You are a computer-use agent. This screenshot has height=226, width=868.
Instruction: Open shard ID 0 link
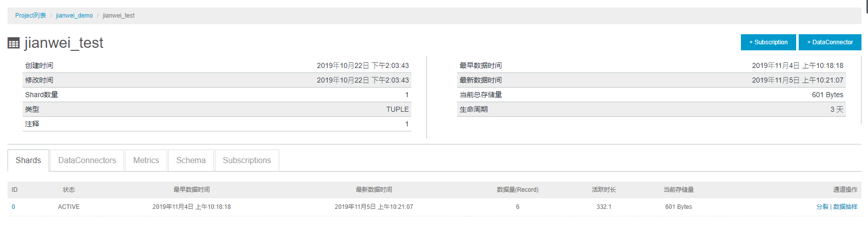(13, 207)
